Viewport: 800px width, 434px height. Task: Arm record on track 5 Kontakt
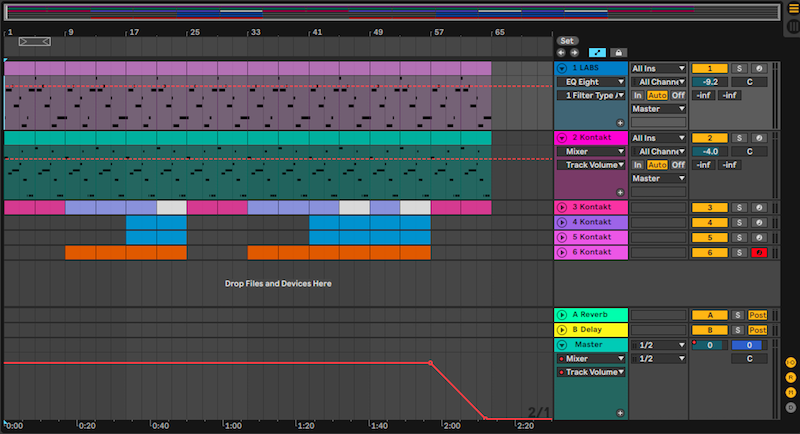coord(759,238)
